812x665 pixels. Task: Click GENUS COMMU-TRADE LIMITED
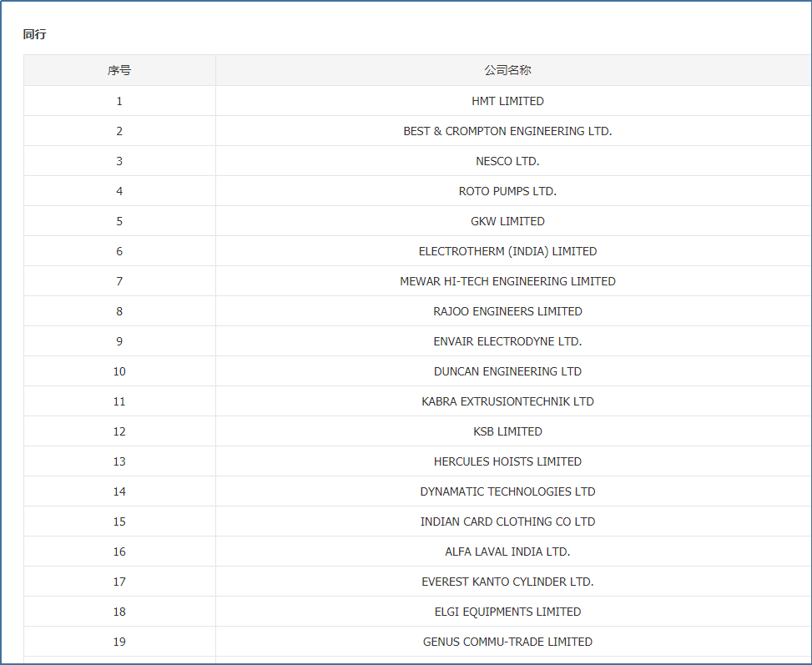point(508,642)
